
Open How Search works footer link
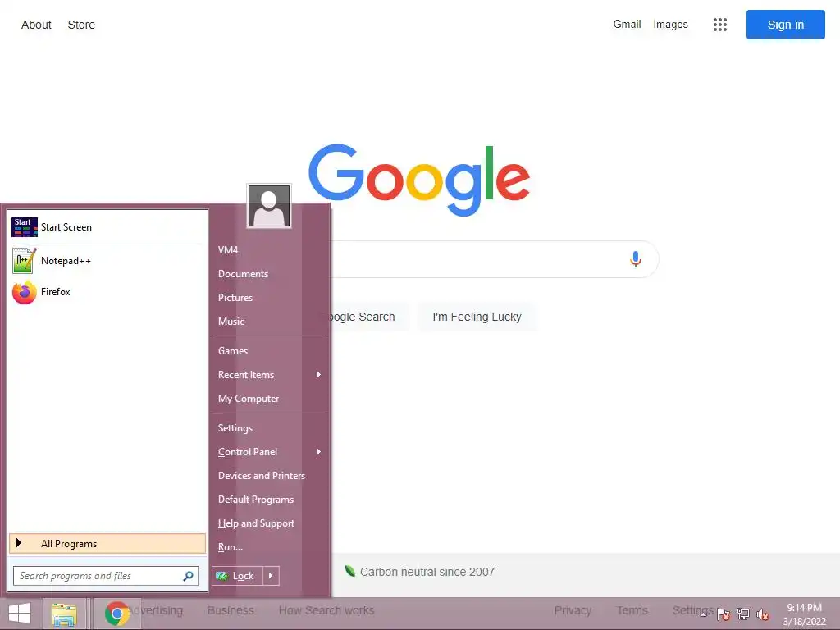coord(326,610)
